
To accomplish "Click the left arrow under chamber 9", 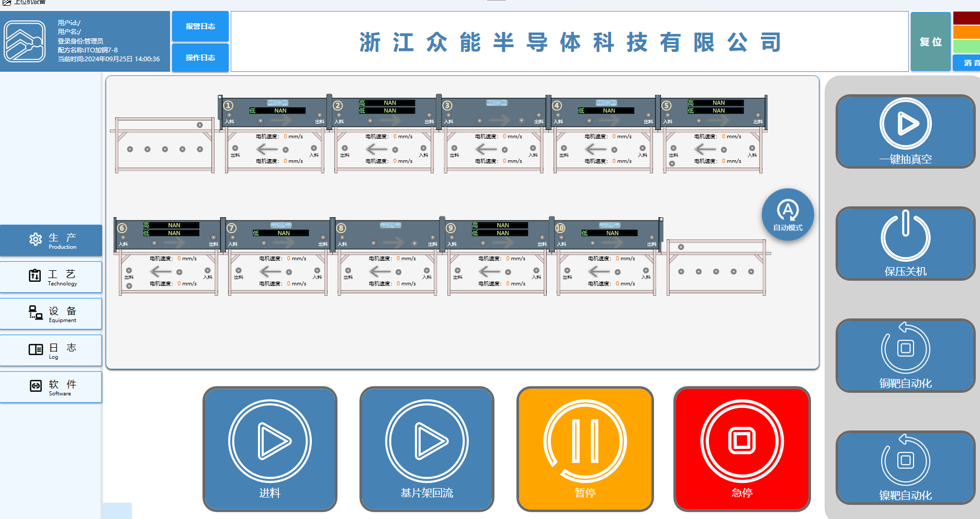I will point(490,271).
